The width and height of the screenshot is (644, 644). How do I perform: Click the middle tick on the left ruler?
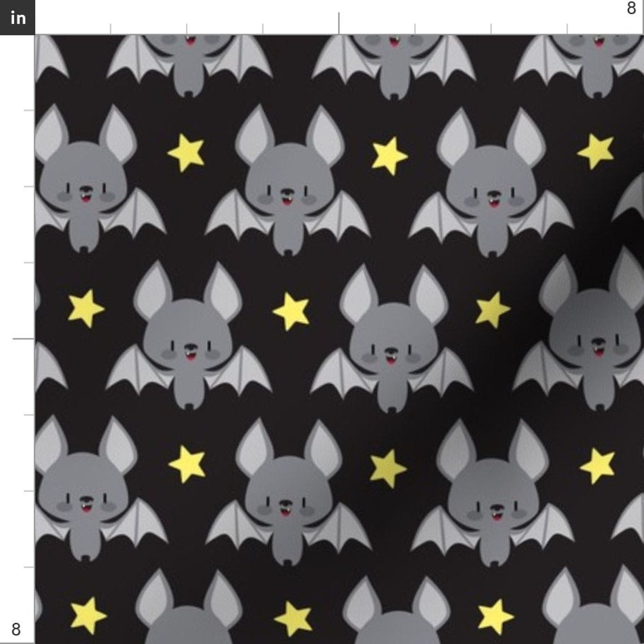23,339
